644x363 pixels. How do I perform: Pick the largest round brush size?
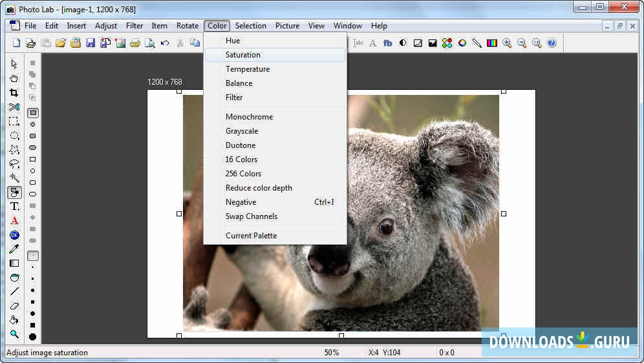tap(33, 337)
